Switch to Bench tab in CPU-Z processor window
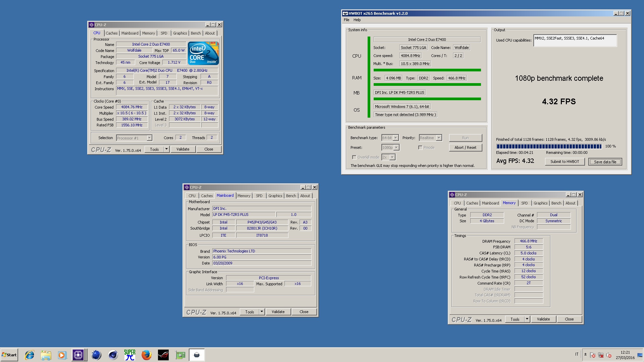The width and height of the screenshot is (644, 362). [x=196, y=33]
